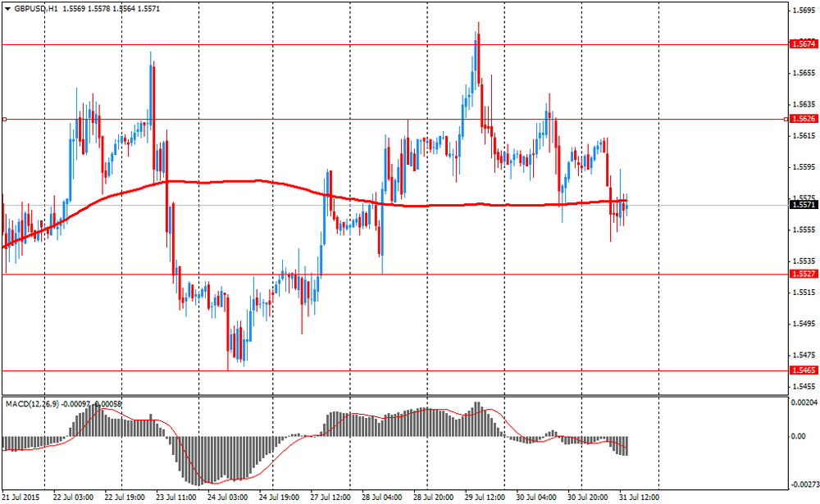Select the 1.5465 red price label

click(804, 370)
